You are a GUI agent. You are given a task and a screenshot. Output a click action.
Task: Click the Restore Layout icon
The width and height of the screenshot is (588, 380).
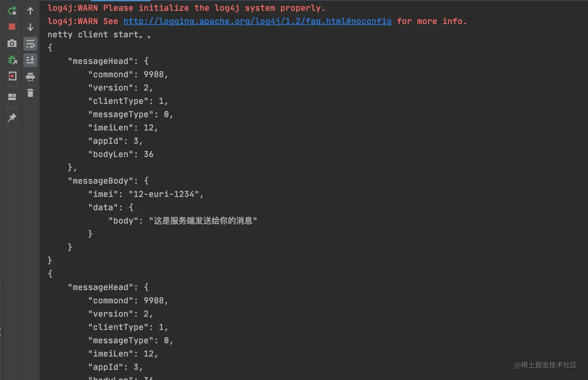[x=12, y=97]
